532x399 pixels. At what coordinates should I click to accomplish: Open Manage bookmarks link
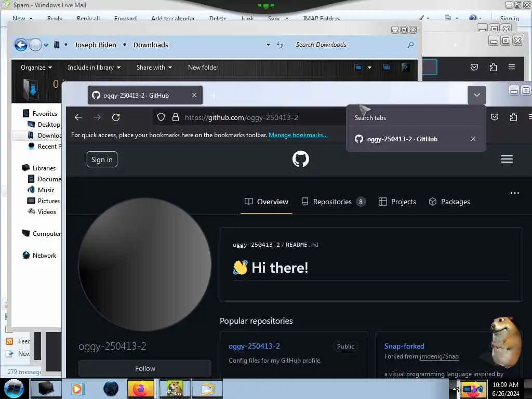[298, 135]
